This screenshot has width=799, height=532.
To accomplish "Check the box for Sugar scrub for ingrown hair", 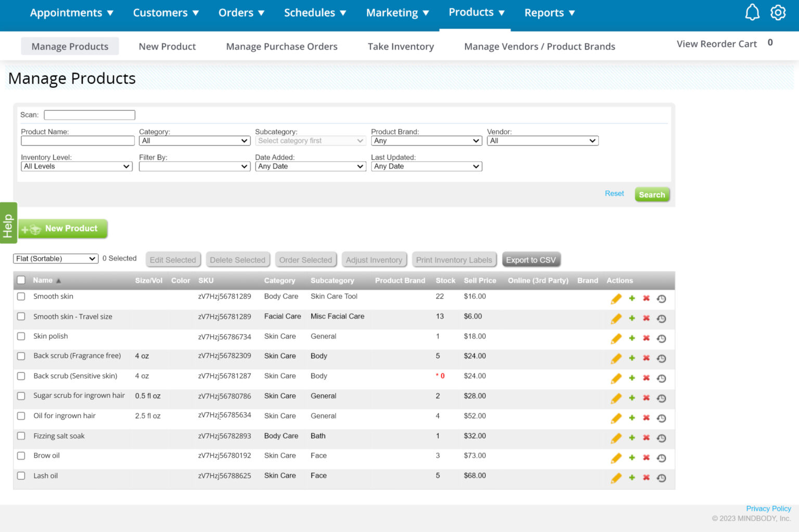I will tap(21, 396).
